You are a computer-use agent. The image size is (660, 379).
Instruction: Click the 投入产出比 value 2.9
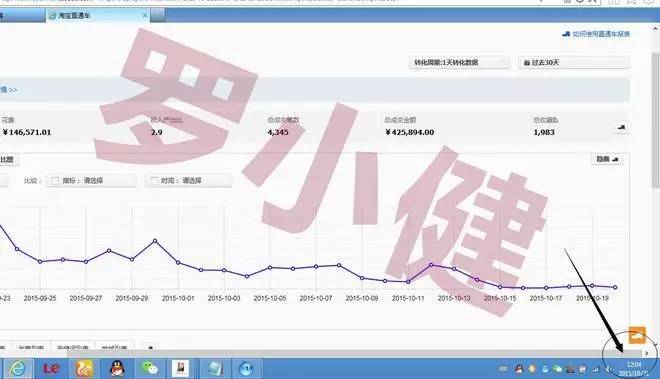pos(157,132)
